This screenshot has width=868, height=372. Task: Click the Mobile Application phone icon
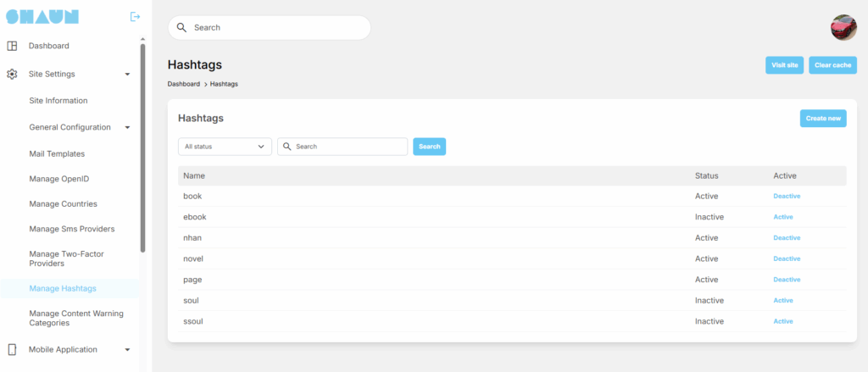12,349
